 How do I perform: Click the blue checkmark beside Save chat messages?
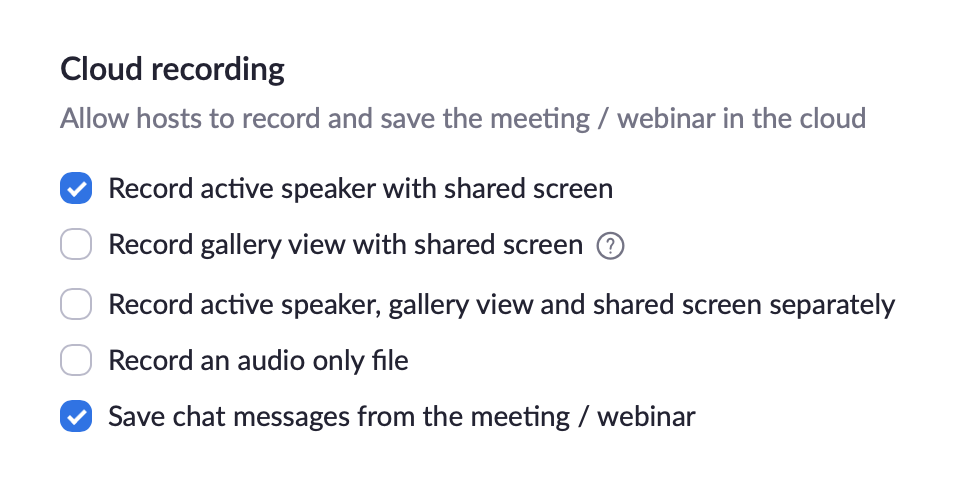(x=76, y=415)
